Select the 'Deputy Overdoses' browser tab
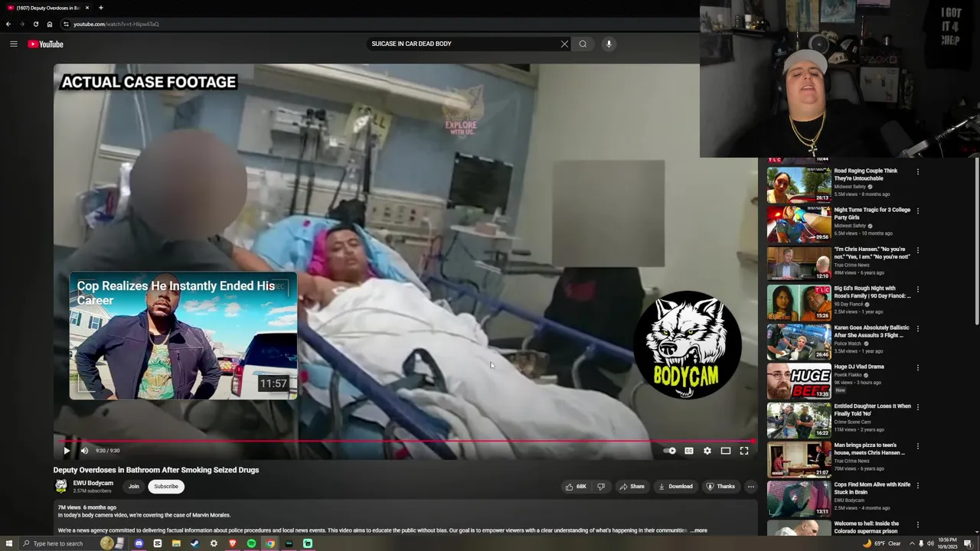The width and height of the screenshot is (980, 551). (x=47, y=8)
